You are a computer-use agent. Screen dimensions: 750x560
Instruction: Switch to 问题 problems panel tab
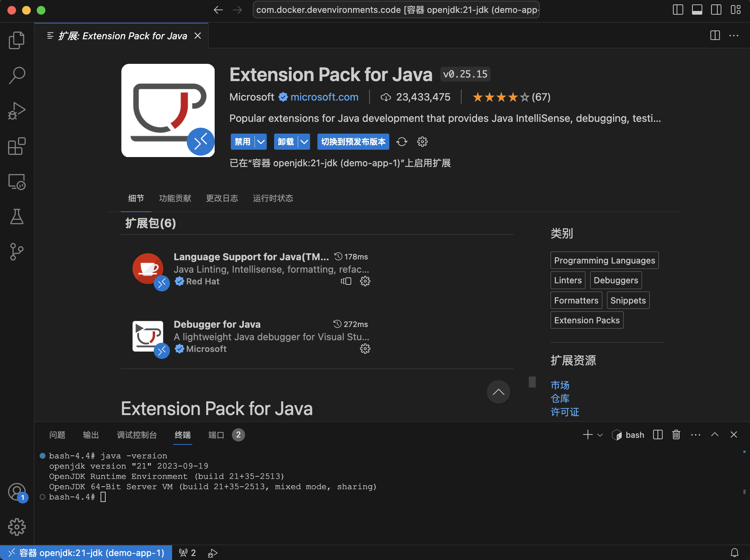pos(57,435)
